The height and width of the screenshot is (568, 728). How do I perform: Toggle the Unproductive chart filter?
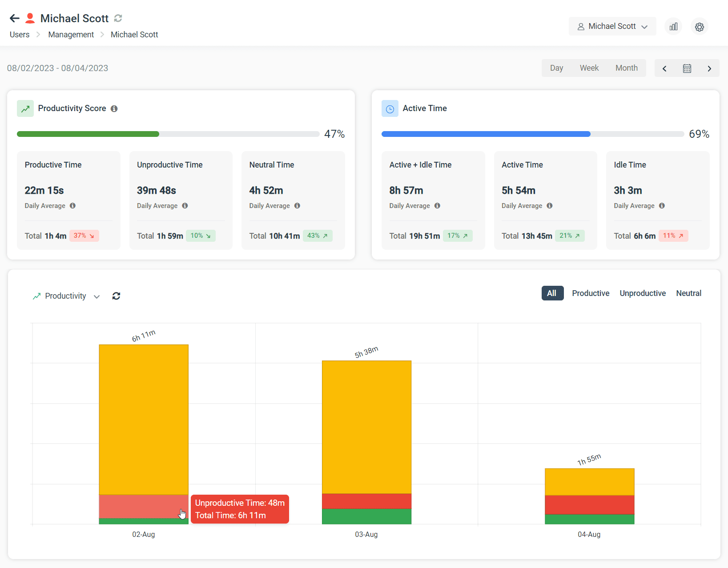[643, 293]
